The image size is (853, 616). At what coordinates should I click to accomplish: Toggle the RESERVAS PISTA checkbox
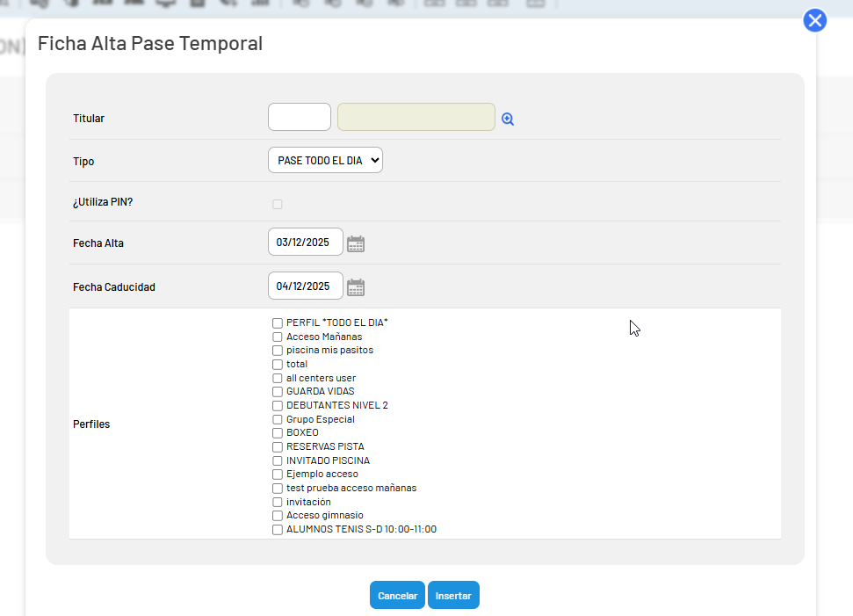(x=278, y=446)
